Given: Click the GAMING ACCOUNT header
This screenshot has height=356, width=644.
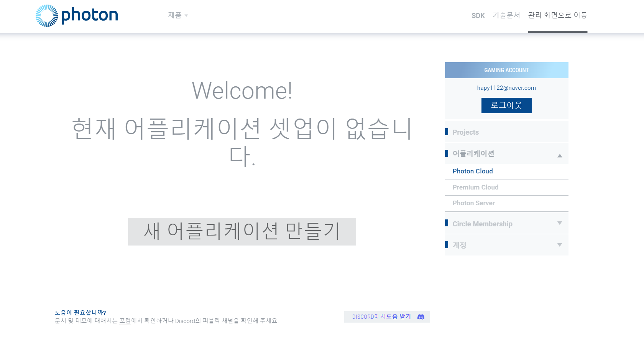Looking at the screenshot, I should coord(506,70).
